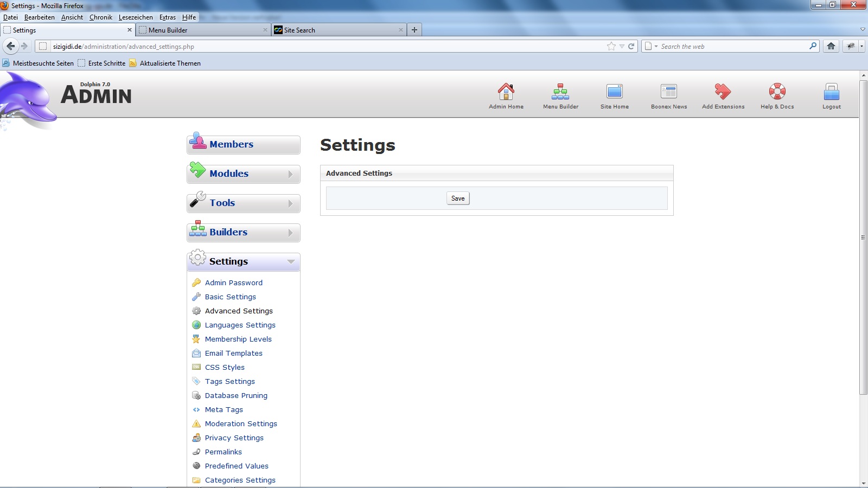This screenshot has width=868, height=488.
Task: Click the Logout lock icon
Action: pyautogui.click(x=831, y=92)
